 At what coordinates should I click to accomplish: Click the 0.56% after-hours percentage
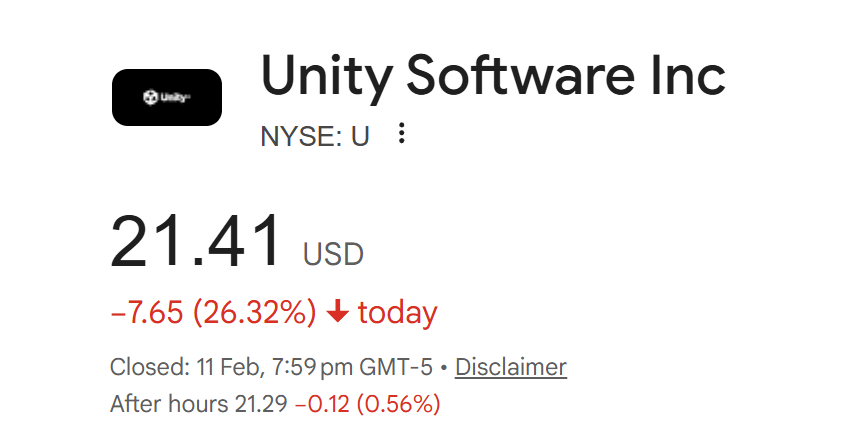(x=396, y=404)
